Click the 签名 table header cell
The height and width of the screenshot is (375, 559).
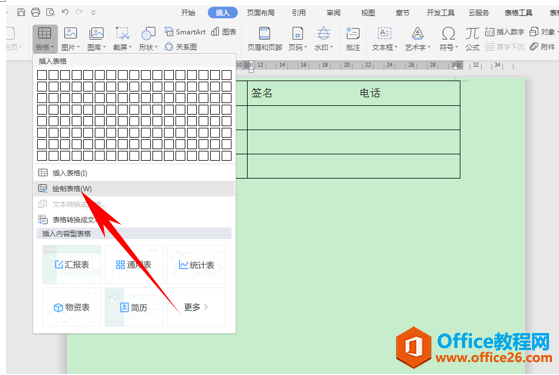click(262, 93)
